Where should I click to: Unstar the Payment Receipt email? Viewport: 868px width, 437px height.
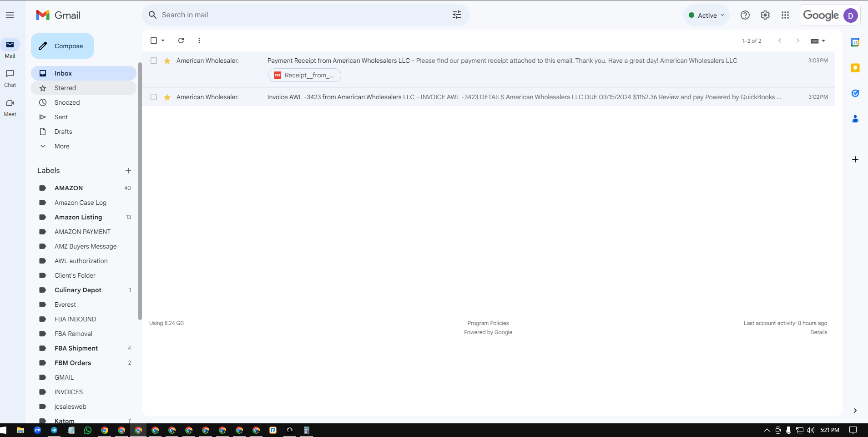167,61
